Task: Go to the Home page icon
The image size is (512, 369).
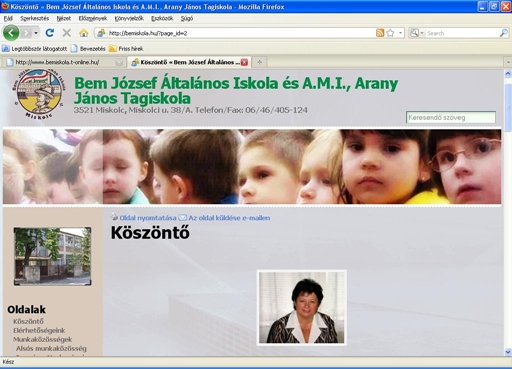Action: click(x=83, y=33)
